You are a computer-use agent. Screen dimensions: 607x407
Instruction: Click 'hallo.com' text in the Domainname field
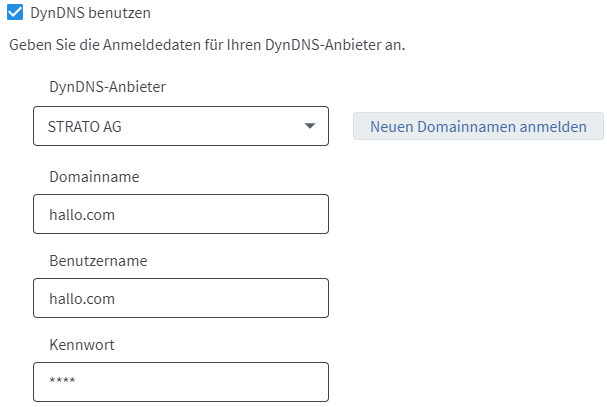coord(80,214)
